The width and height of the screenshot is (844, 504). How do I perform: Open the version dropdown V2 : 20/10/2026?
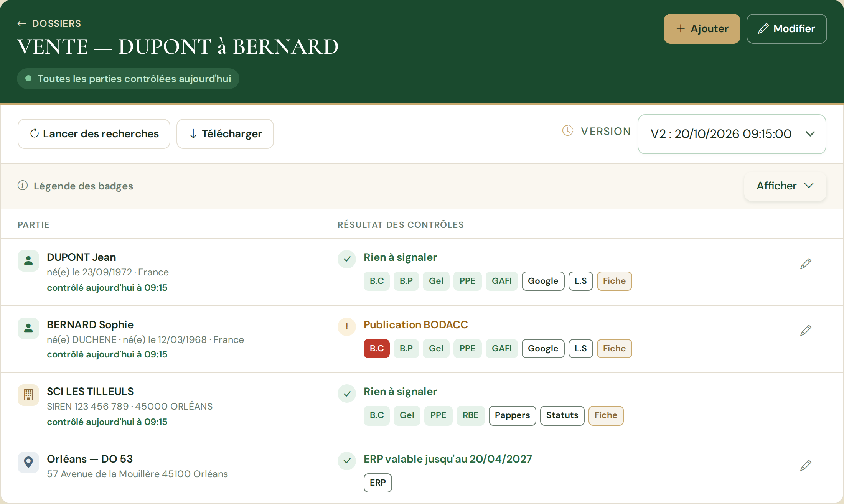click(x=732, y=134)
